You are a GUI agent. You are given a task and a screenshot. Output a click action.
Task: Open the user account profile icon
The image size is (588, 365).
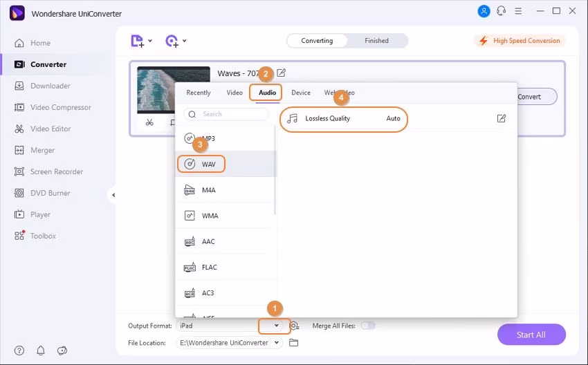click(484, 11)
